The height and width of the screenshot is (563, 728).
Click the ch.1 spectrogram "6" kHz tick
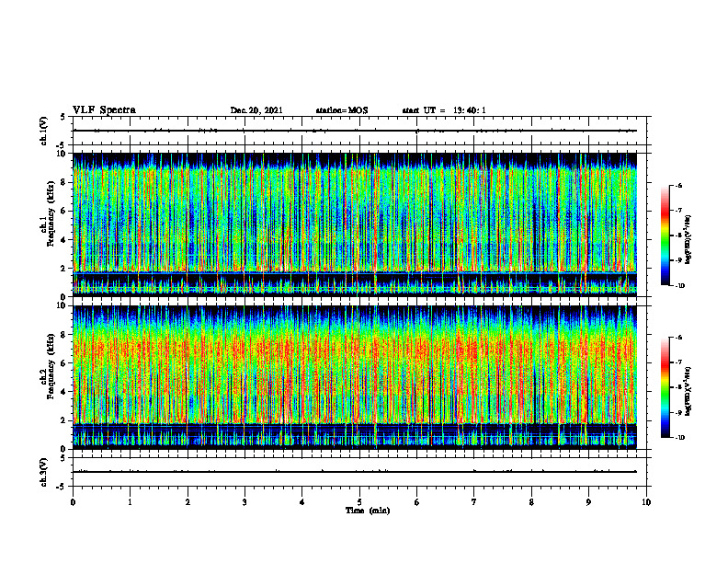click(63, 211)
